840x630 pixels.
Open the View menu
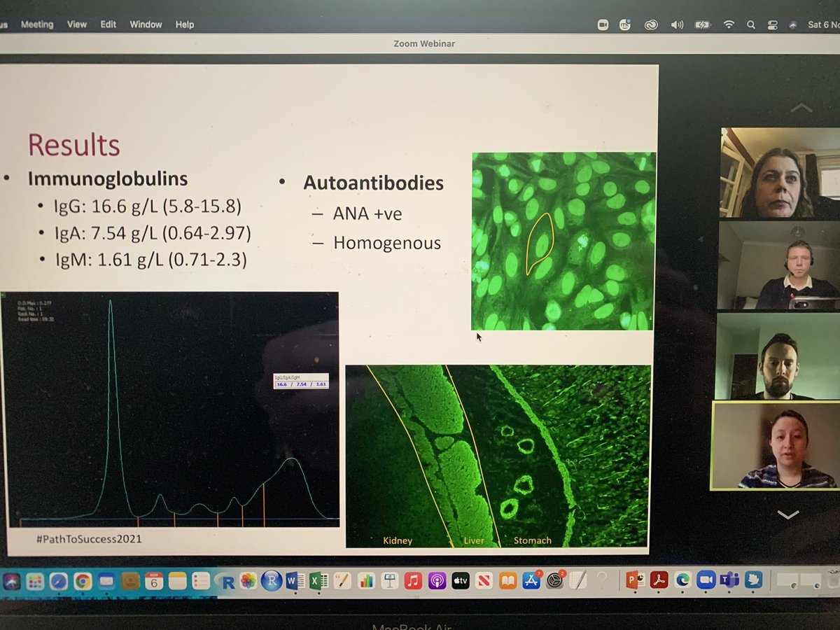click(76, 24)
